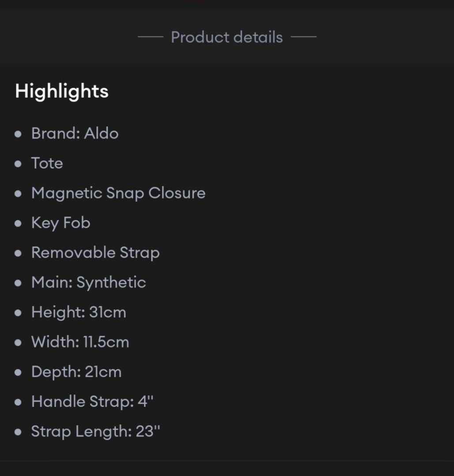Select the Key Fob highlight
Screen dimensions: 454x476
tap(61, 223)
